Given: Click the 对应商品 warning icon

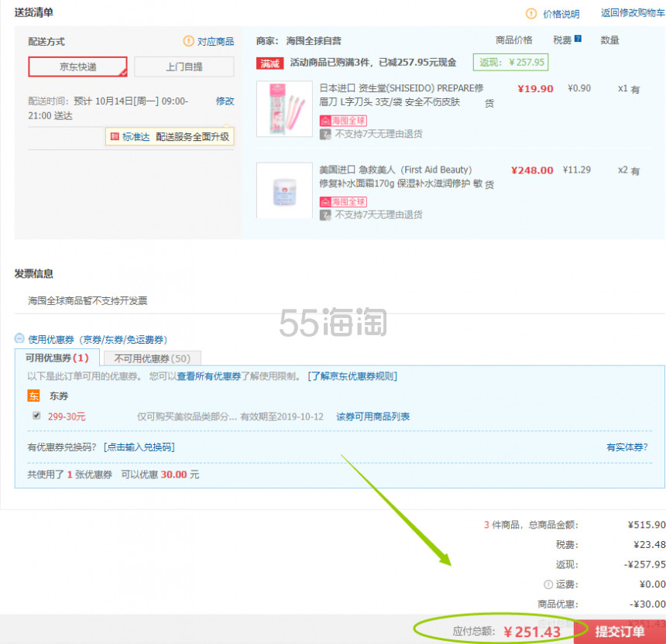Looking at the screenshot, I should coord(188,41).
